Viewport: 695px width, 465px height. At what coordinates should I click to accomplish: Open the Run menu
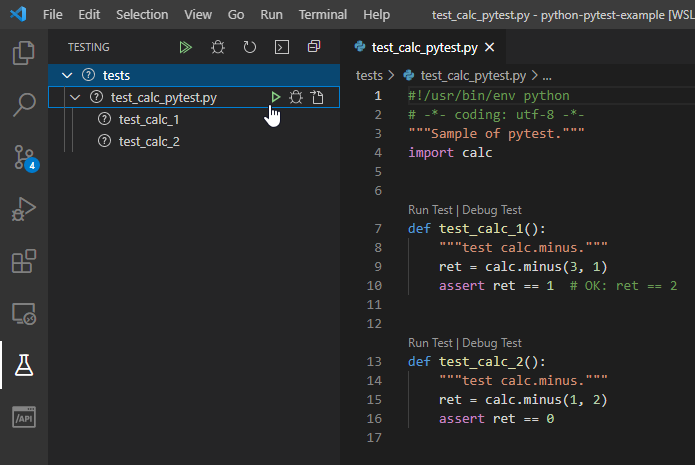[x=271, y=15]
